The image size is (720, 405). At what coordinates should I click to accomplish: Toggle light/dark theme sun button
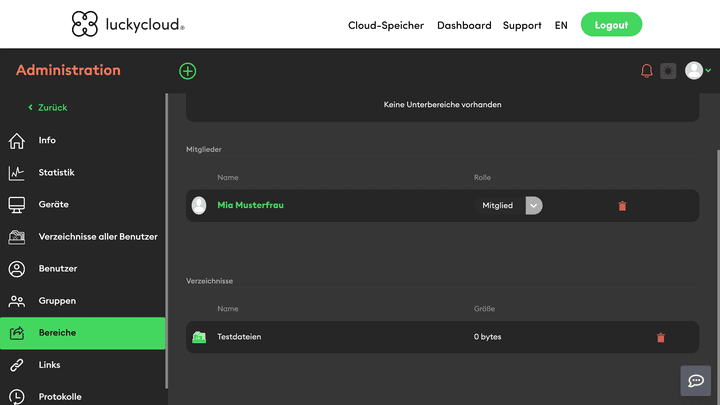(x=668, y=71)
